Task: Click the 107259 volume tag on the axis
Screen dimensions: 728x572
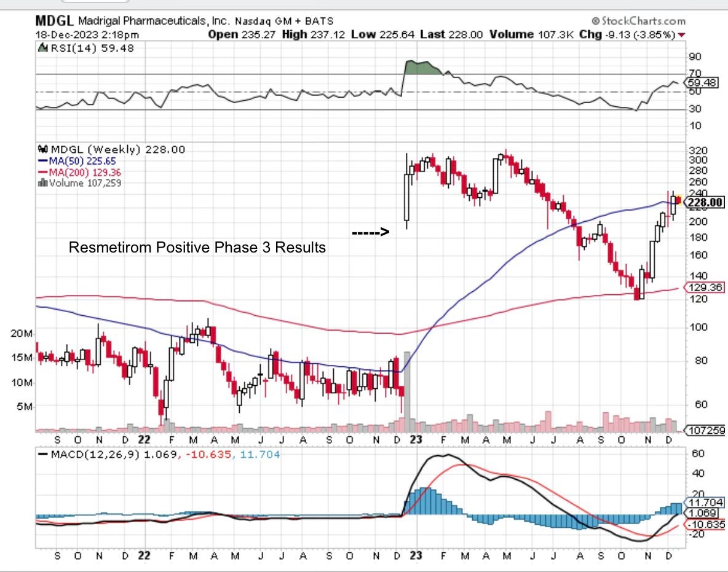Action: pos(705,431)
